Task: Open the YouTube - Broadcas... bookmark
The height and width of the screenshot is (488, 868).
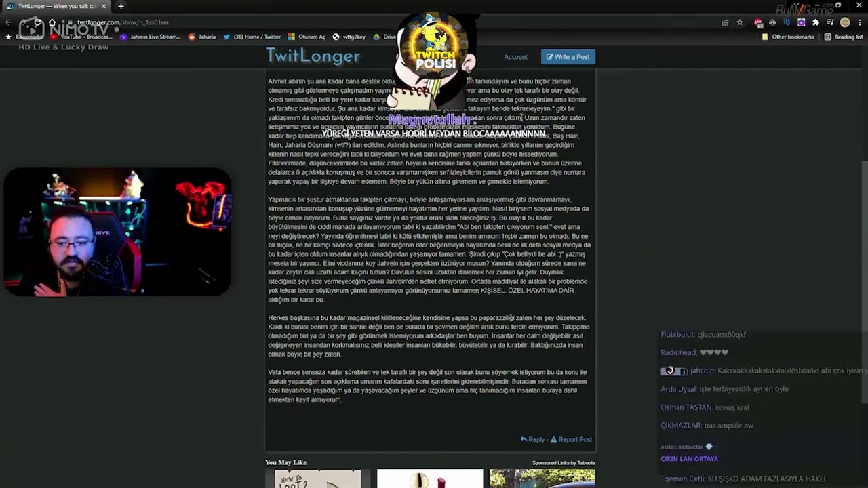Action: 81,37
